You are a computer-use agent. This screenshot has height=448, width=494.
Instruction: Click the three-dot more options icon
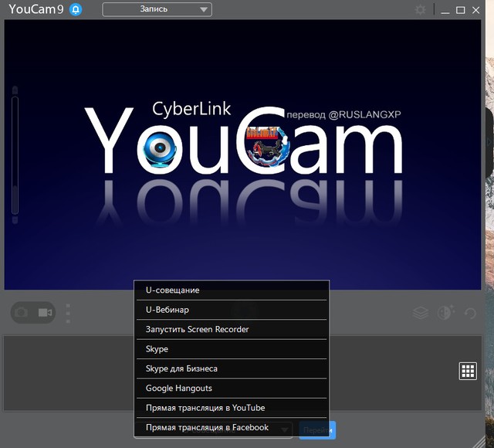tap(68, 313)
